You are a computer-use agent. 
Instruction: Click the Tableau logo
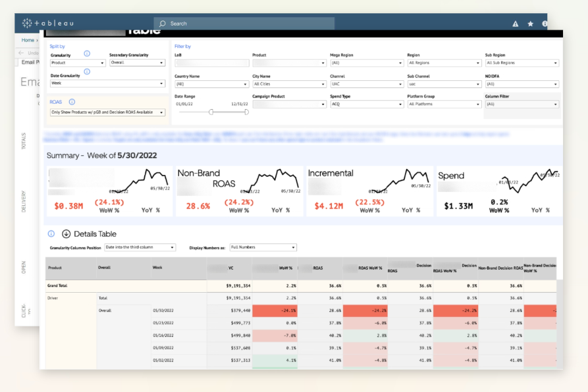coord(47,23)
